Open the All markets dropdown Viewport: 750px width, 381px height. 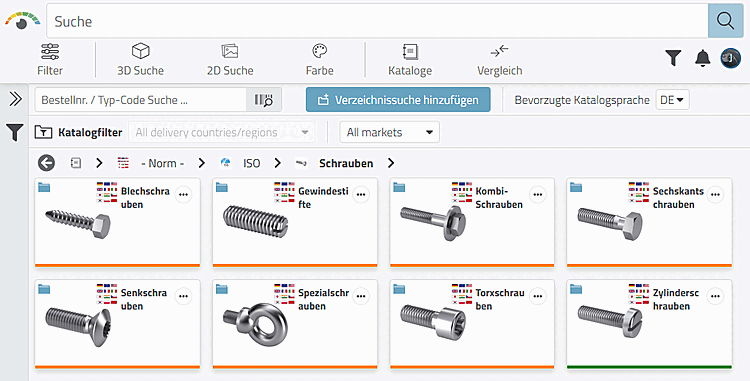pyautogui.click(x=389, y=132)
